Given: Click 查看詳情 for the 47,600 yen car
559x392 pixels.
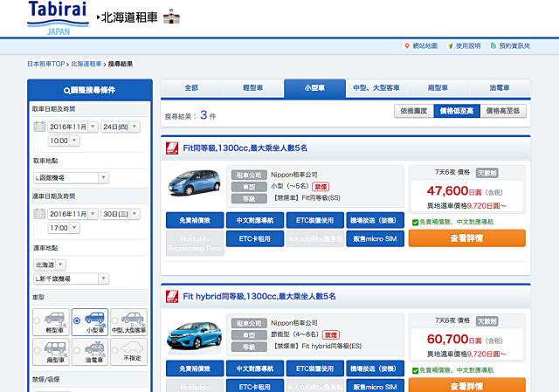Looking at the screenshot, I should pos(466,237).
